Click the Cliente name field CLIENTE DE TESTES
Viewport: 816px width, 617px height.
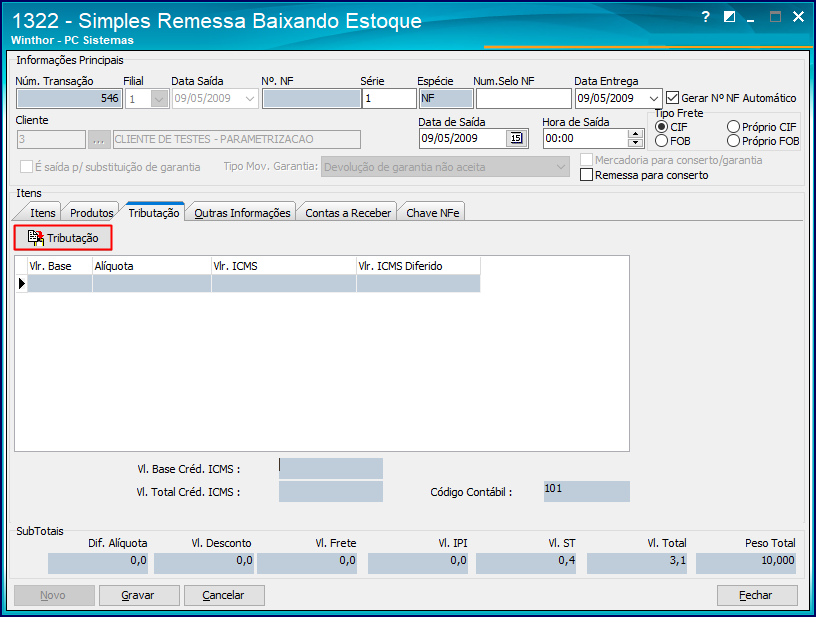click(x=236, y=139)
